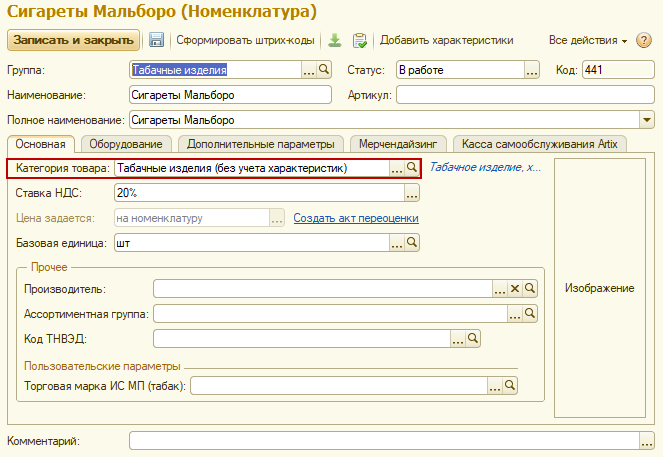The image size is (663, 457).
Task: Expand Полное наименование dropdown arrow
Action: [646, 120]
